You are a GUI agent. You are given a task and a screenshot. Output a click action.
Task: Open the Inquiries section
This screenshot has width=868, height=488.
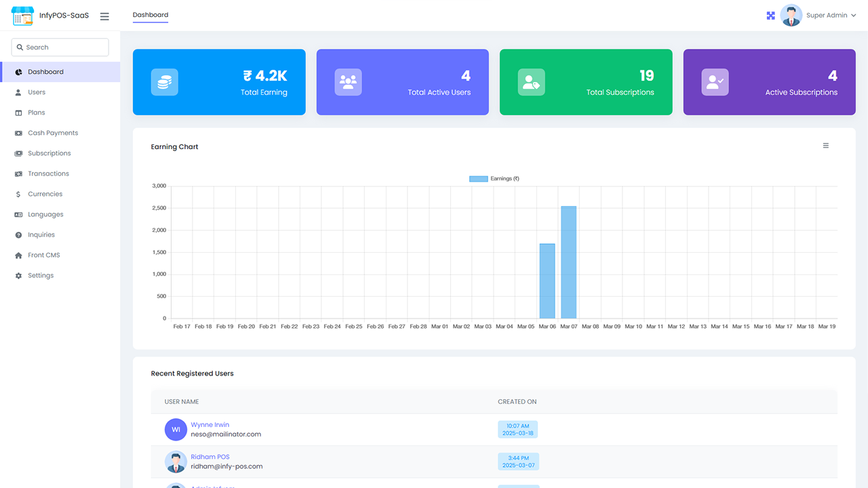pos(42,234)
